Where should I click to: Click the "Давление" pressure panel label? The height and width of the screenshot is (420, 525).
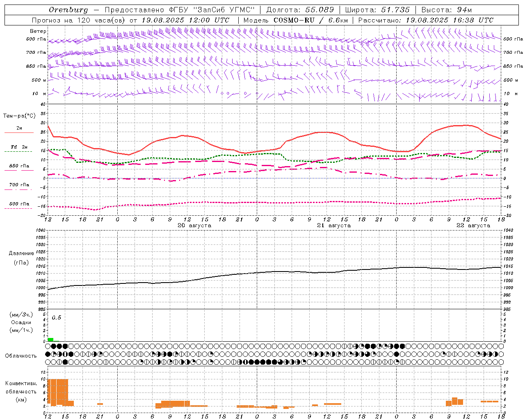(x=21, y=253)
